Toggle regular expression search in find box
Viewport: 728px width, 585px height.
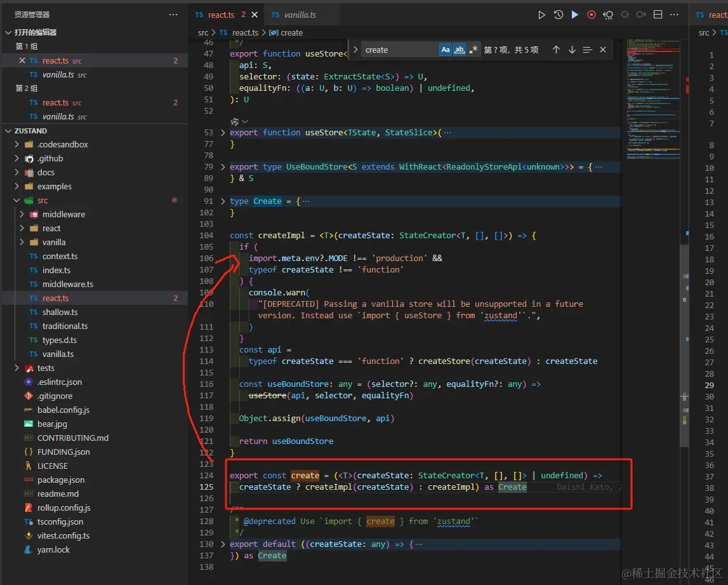(473, 50)
